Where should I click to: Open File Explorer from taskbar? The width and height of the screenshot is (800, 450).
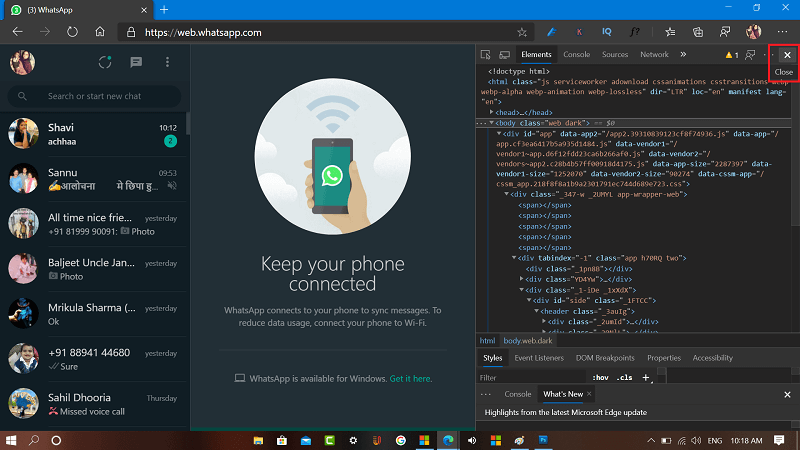258,440
